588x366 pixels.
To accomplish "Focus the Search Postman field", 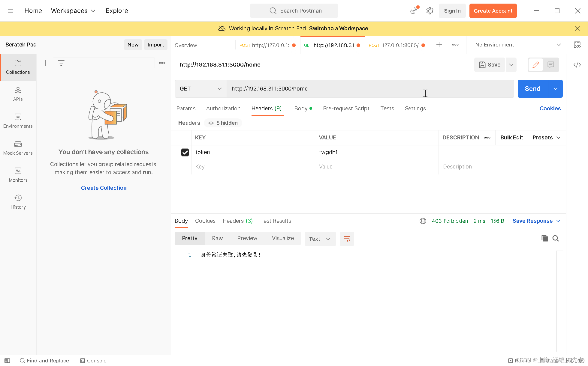I will point(294,11).
